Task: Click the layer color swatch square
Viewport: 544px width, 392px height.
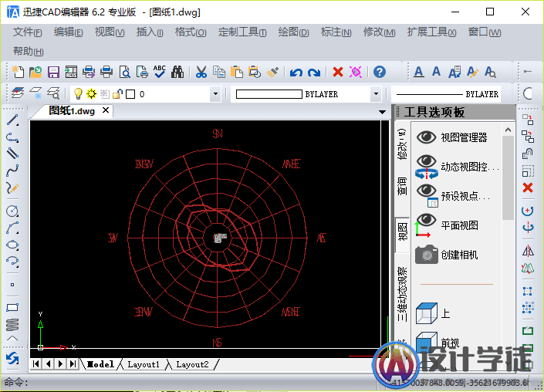Action: 130,94
